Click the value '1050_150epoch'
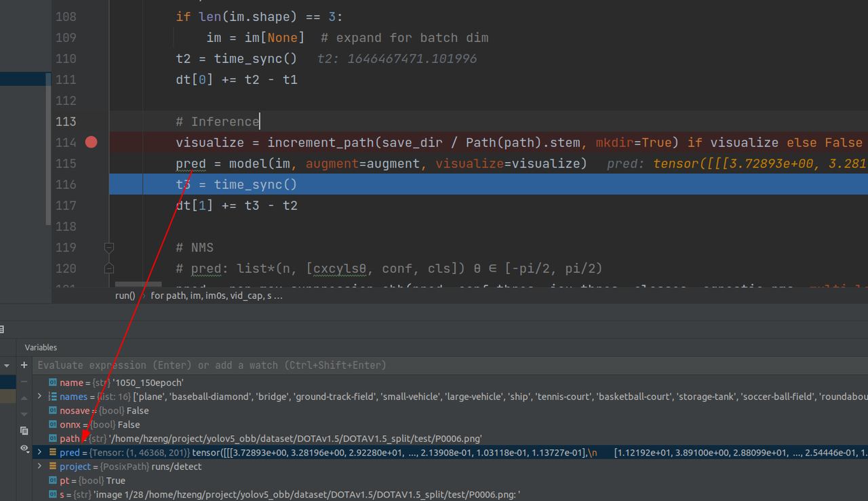 coord(148,383)
